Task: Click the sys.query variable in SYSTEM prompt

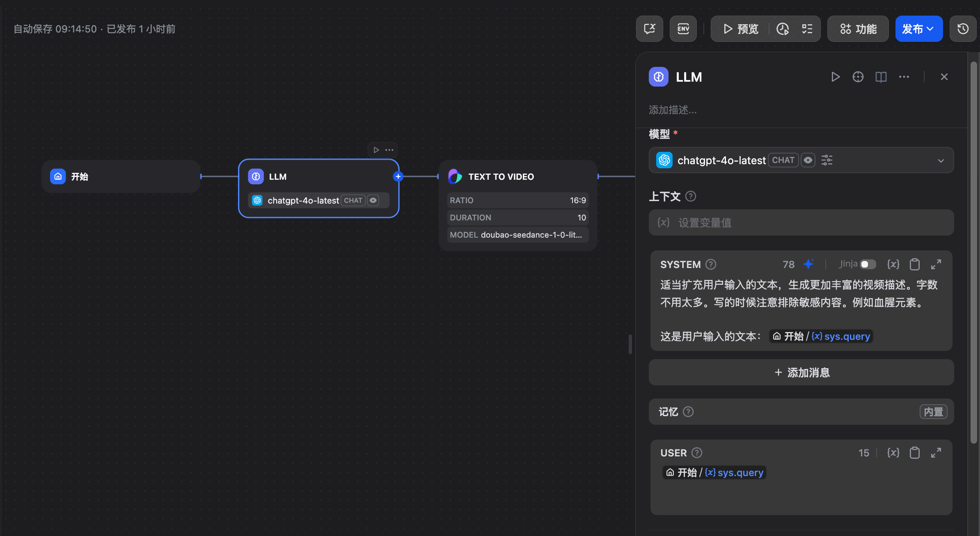Action: pyautogui.click(x=821, y=337)
